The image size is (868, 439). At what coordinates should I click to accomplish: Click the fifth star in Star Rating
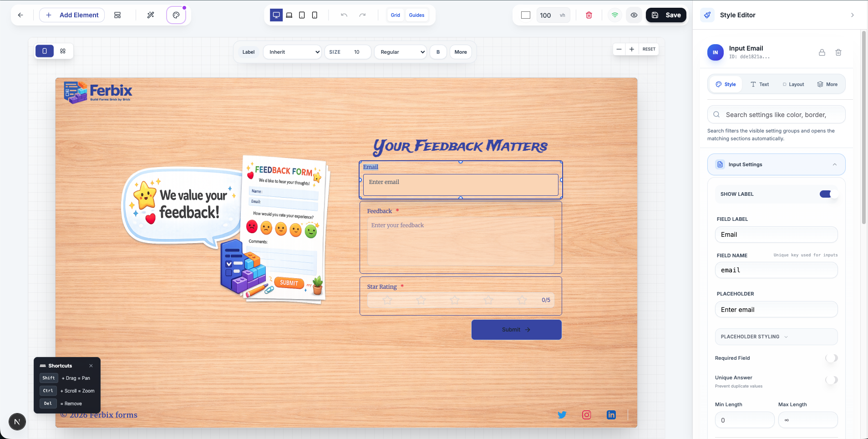[522, 300]
